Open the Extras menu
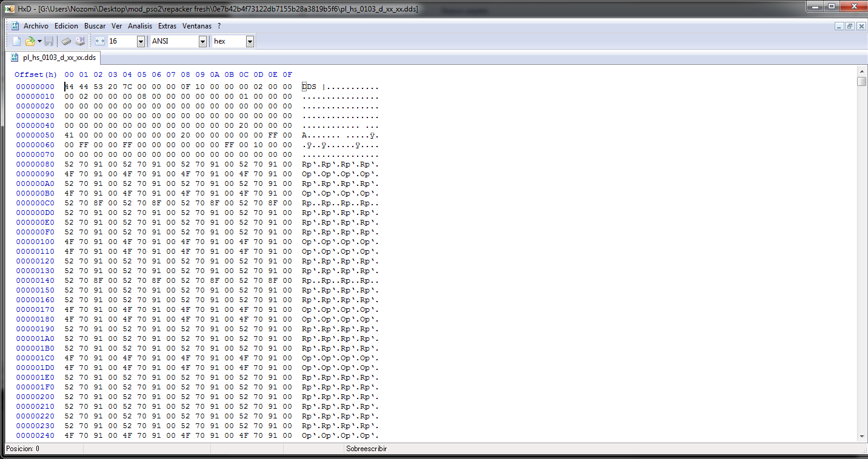The height and width of the screenshot is (459, 868). click(x=167, y=26)
